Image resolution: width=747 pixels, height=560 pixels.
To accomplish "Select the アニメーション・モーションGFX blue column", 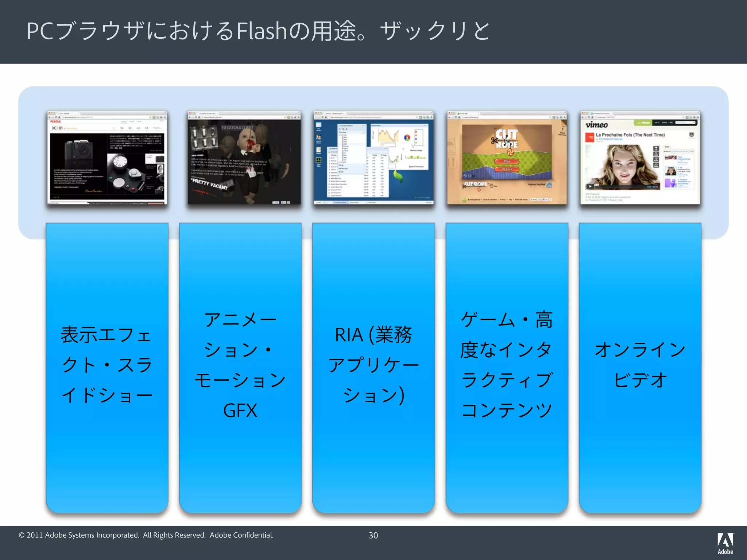I will pos(240,367).
